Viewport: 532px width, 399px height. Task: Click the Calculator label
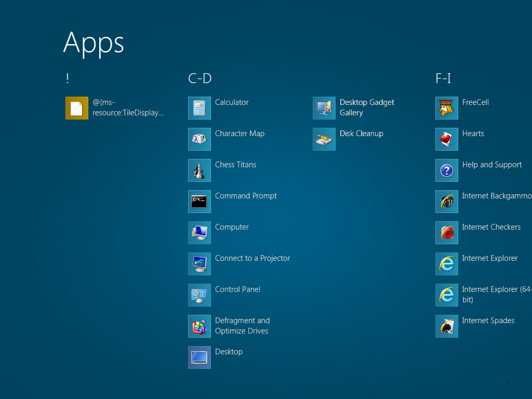point(232,102)
